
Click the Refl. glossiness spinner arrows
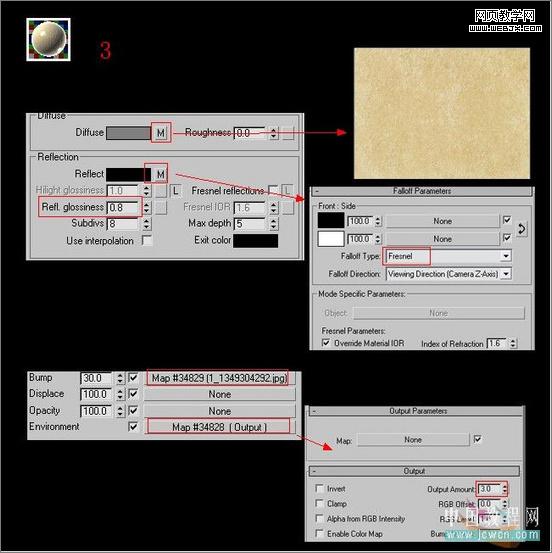(147, 207)
